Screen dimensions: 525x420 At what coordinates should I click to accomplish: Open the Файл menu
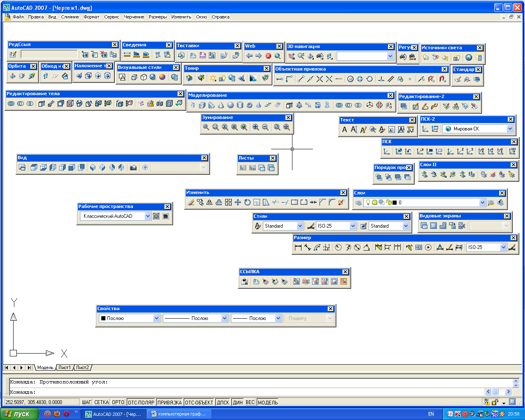[x=18, y=17]
